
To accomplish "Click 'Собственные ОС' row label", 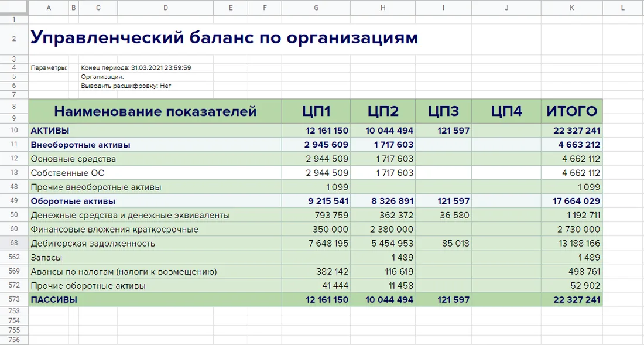I will (x=67, y=173).
